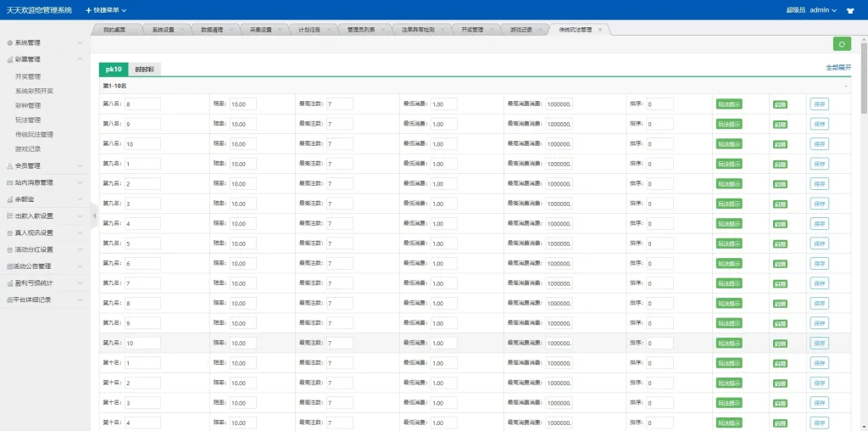Click the envelope icon beside 站内消息管理

click(9, 182)
